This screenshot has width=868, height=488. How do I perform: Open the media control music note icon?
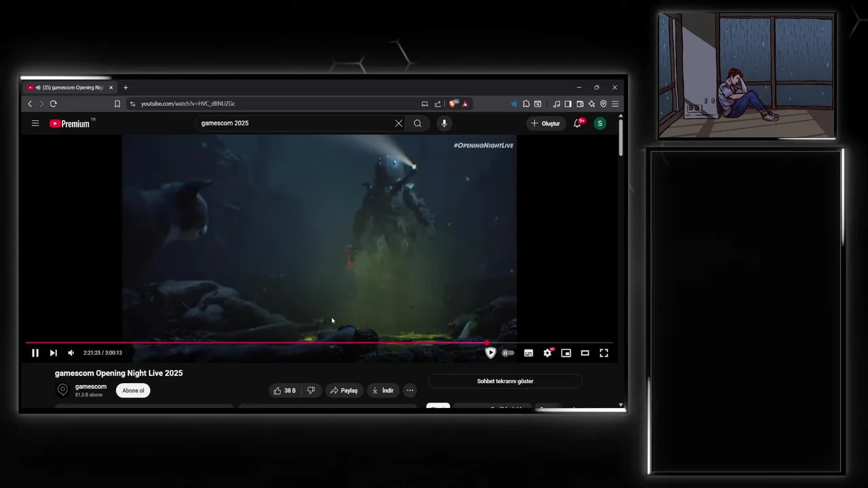[557, 104]
